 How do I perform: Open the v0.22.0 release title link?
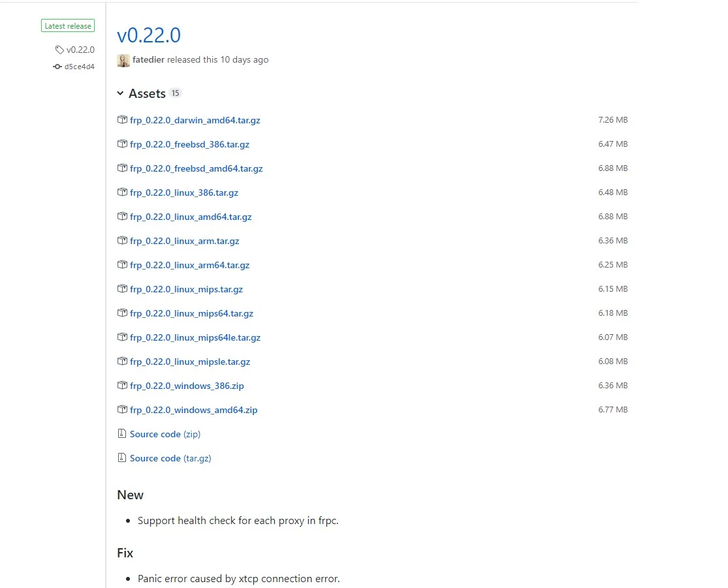(149, 35)
